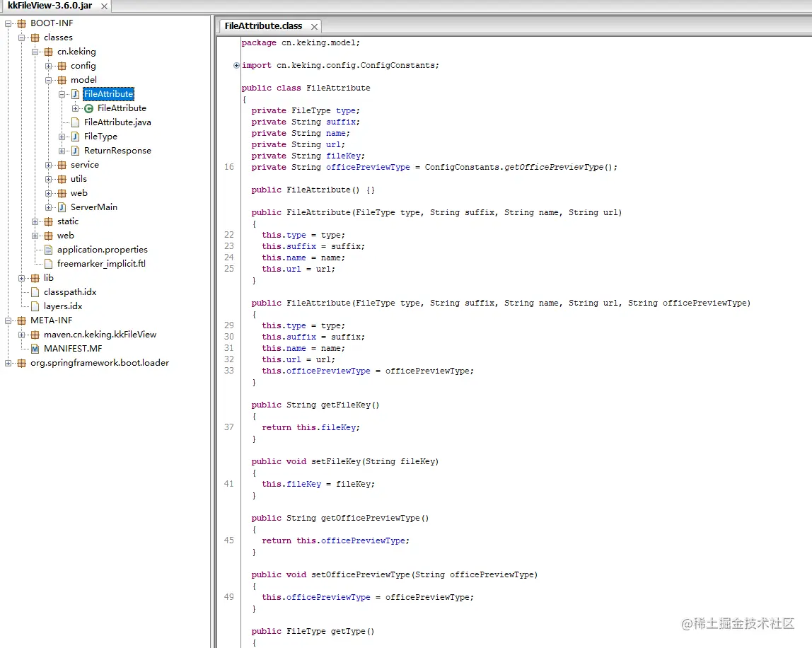Click the FileType class file icon
The height and width of the screenshot is (648, 812).
tap(76, 137)
